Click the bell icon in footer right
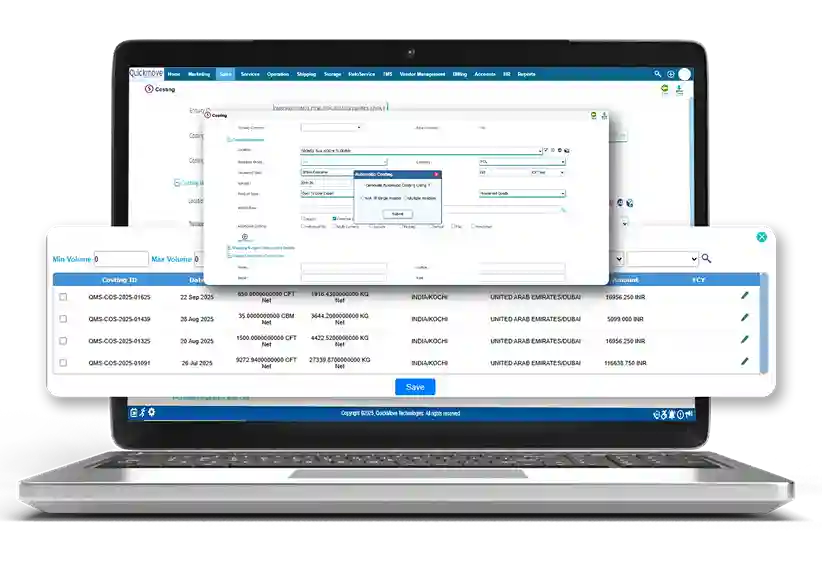The image size is (822, 570). coord(672,415)
